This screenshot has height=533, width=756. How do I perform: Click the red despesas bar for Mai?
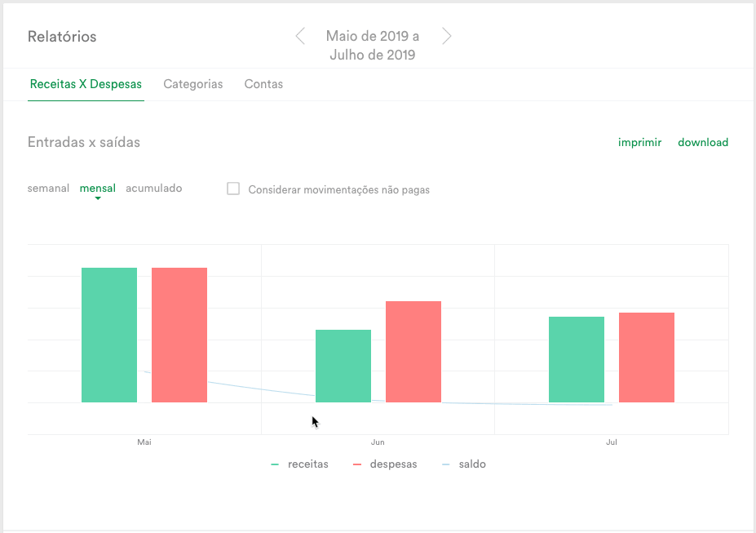pos(179,335)
